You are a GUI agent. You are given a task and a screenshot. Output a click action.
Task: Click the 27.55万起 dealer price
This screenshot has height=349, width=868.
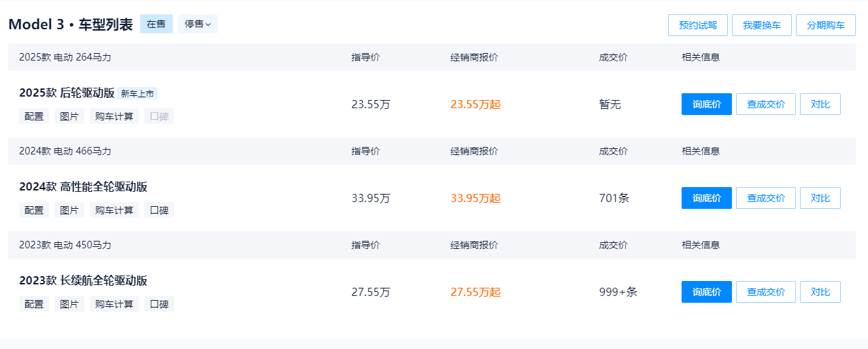coord(475,293)
